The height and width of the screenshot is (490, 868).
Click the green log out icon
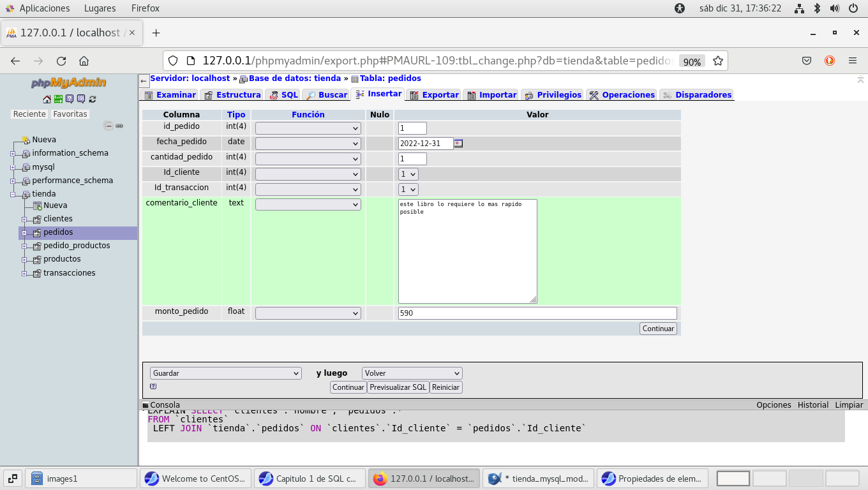58,99
